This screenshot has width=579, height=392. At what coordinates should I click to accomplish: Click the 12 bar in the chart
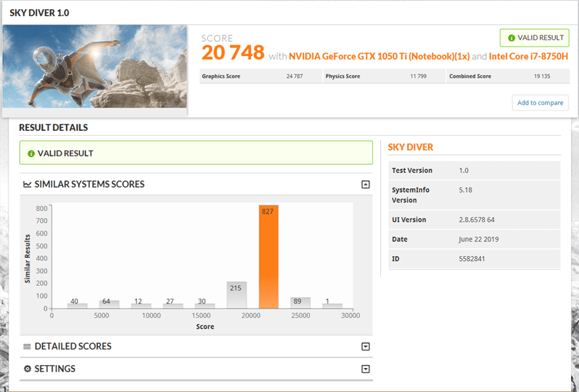coord(141,306)
